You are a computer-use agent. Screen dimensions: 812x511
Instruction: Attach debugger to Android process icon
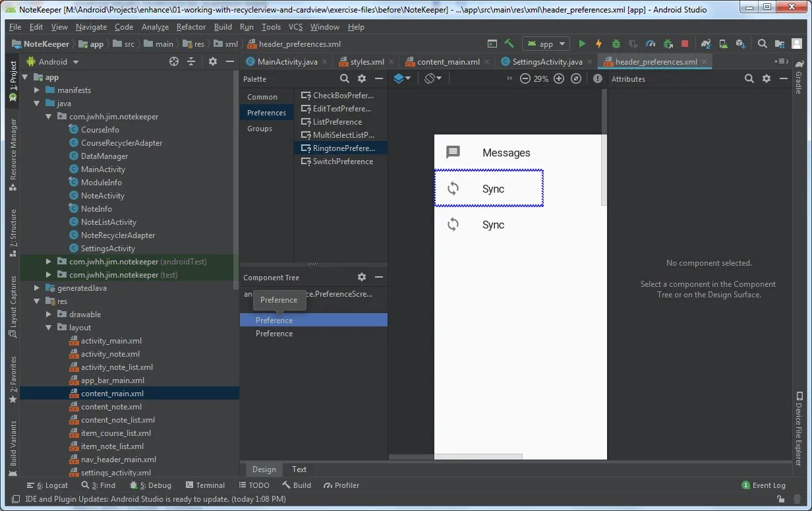[668, 44]
